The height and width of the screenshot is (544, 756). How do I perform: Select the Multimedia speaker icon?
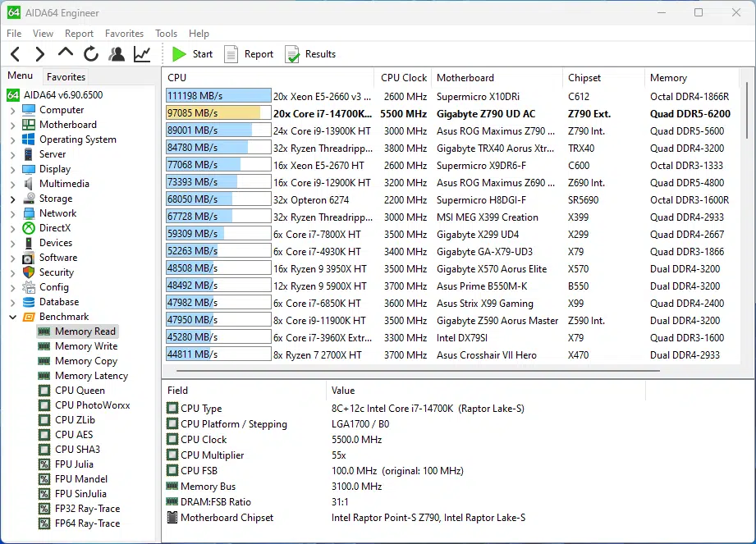coord(29,184)
